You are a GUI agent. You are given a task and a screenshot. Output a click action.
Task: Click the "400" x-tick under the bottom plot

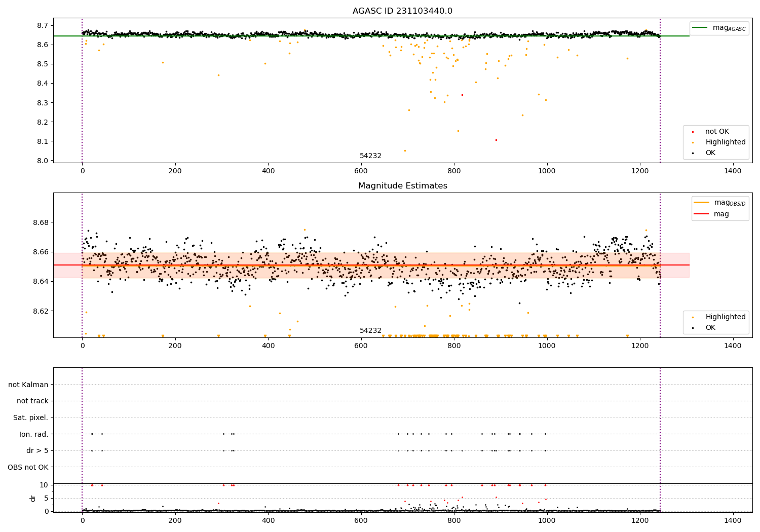[268, 521]
